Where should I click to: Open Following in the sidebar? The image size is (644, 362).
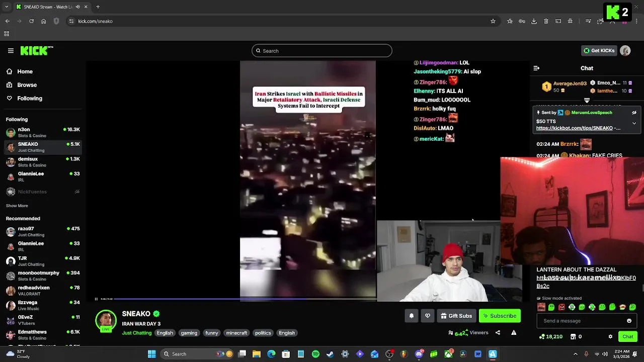point(30,99)
